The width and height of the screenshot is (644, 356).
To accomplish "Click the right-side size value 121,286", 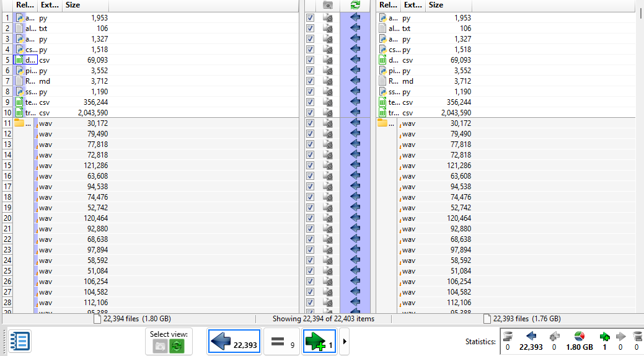I will pyautogui.click(x=459, y=165).
